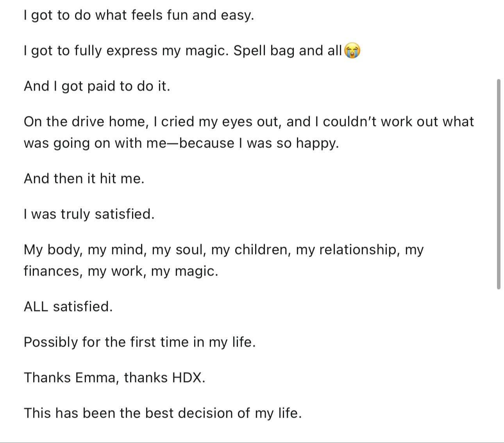Click the word "finances"

click(52, 271)
